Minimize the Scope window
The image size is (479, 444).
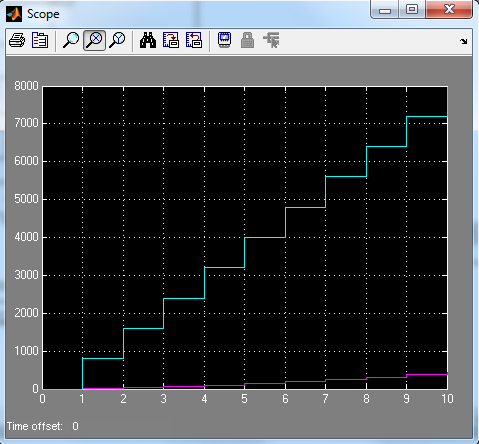[x=385, y=10]
